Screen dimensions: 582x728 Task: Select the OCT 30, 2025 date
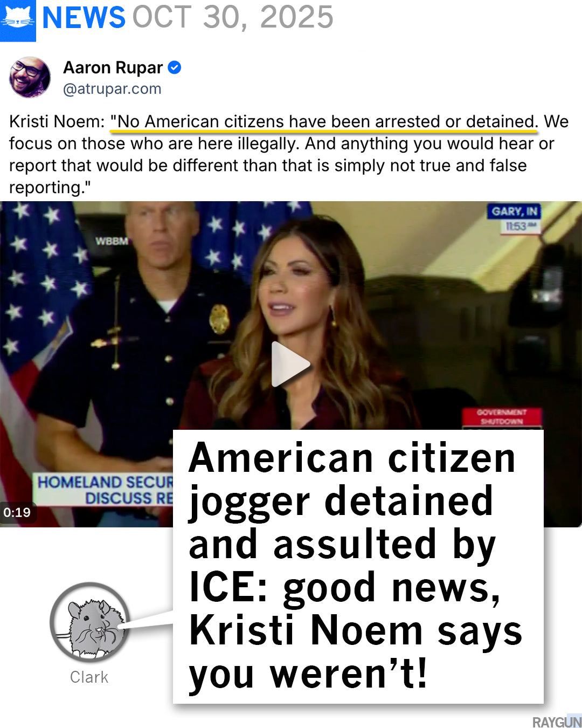(233, 18)
